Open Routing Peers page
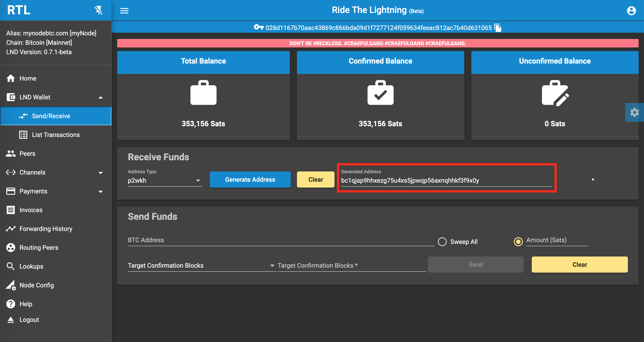Image resolution: width=644 pixels, height=342 pixels. (56, 247)
